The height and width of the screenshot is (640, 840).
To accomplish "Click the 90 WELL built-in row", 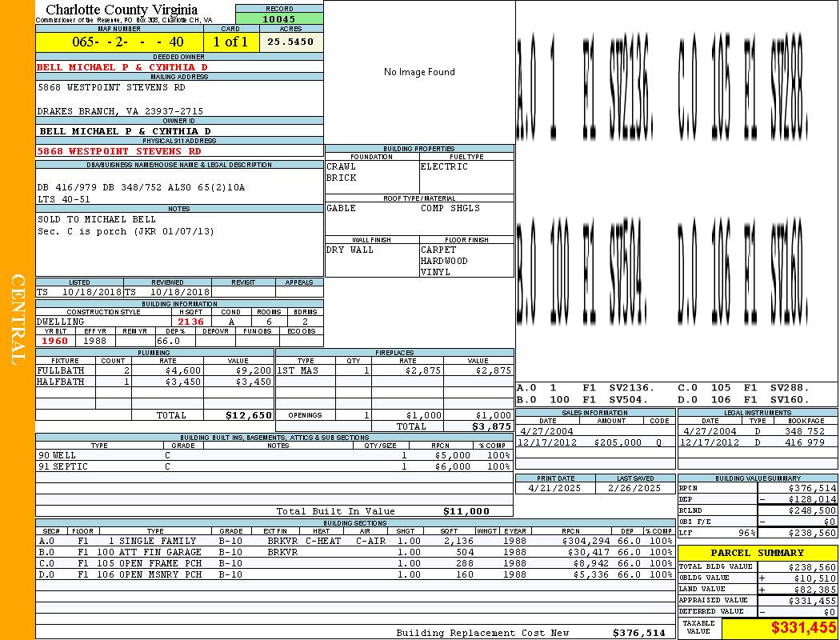I will pos(274,456).
